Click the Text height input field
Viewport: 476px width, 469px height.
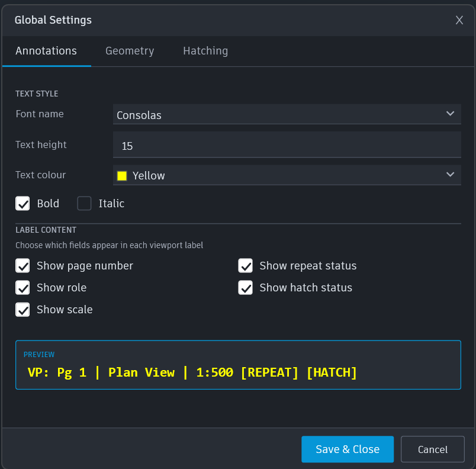[x=287, y=145]
